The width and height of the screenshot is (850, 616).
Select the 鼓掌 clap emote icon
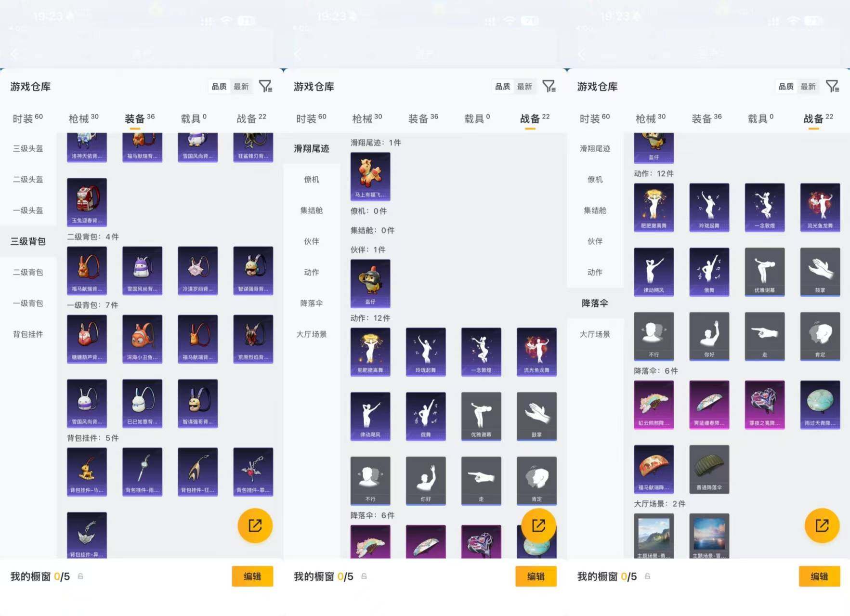click(x=820, y=271)
